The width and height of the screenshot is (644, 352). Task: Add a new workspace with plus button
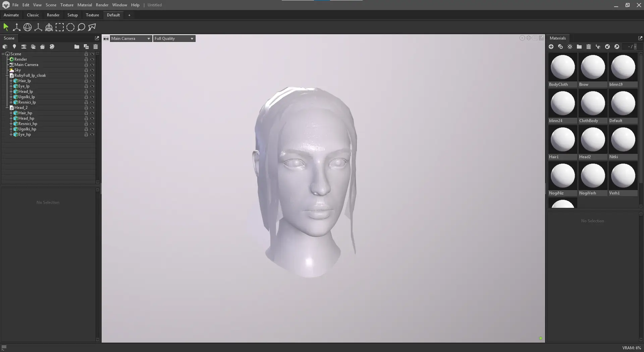click(129, 15)
